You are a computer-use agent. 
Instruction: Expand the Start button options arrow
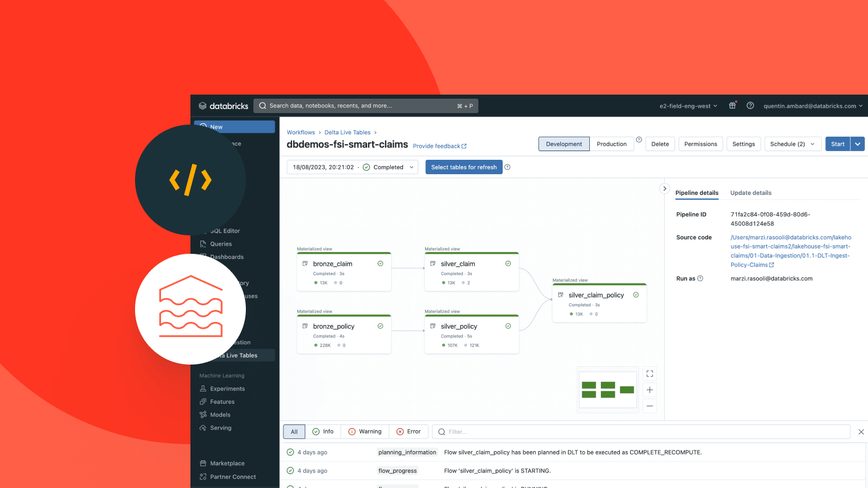coord(858,144)
